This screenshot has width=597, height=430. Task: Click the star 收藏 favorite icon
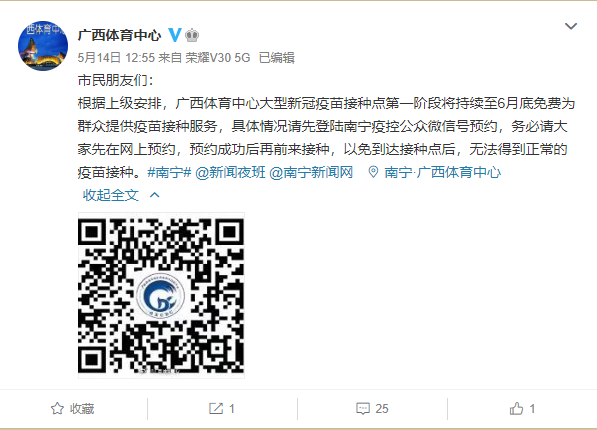tap(57, 408)
